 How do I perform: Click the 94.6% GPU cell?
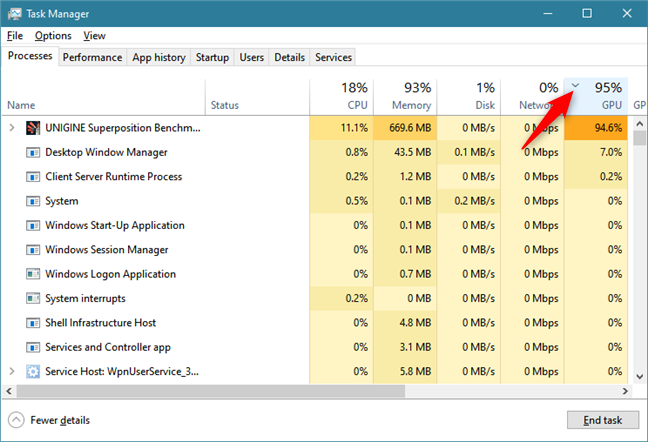click(596, 128)
